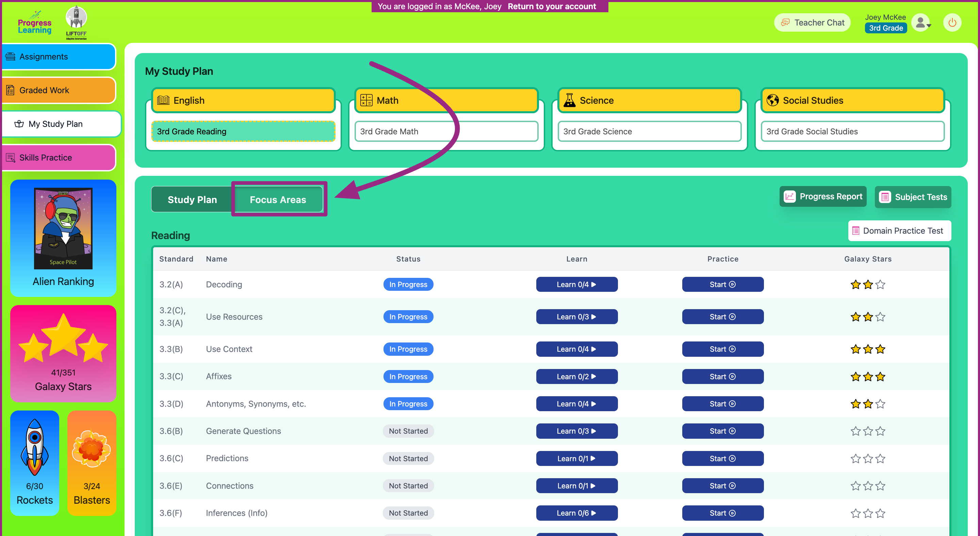
Task: Click the Rockets rocket icon
Action: click(x=35, y=447)
